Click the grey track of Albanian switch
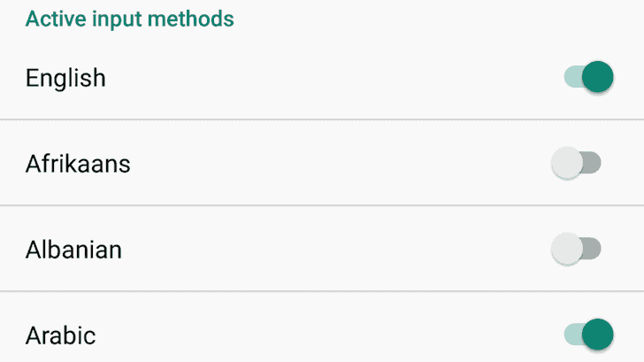The image size is (644, 362). 593,250
